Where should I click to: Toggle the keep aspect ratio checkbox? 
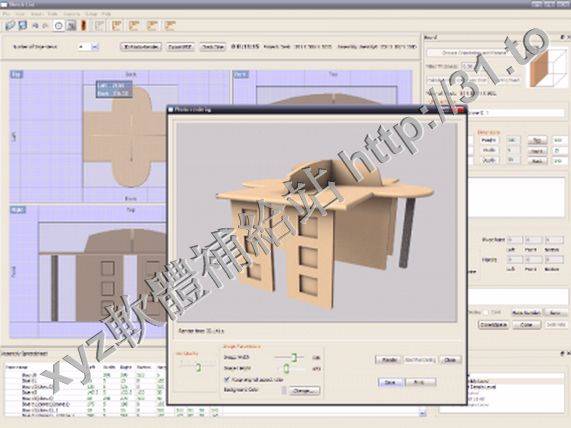[228, 380]
